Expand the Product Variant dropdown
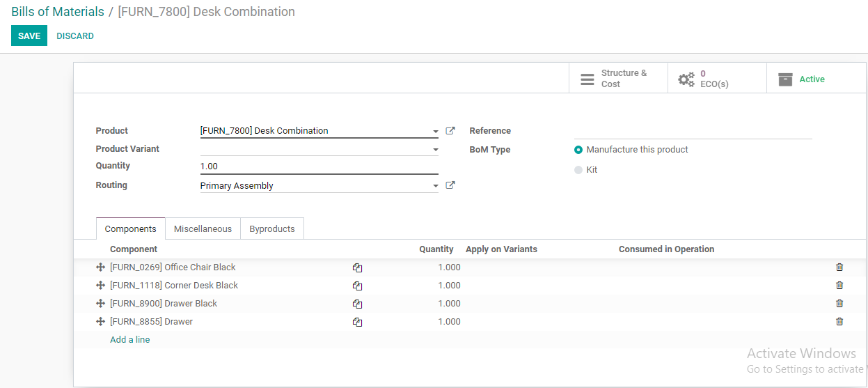This screenshot has width=868, height=388. pos(436,149)
